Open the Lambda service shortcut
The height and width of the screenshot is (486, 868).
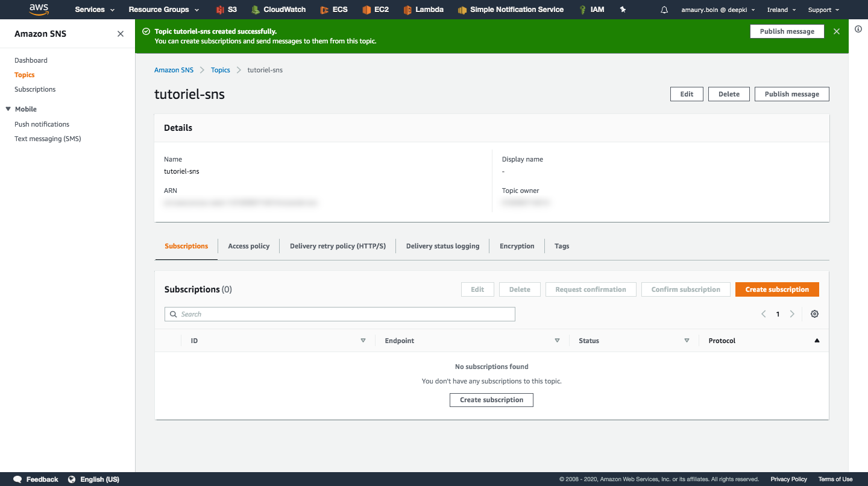pyautogui.click(x=424, y=10)
